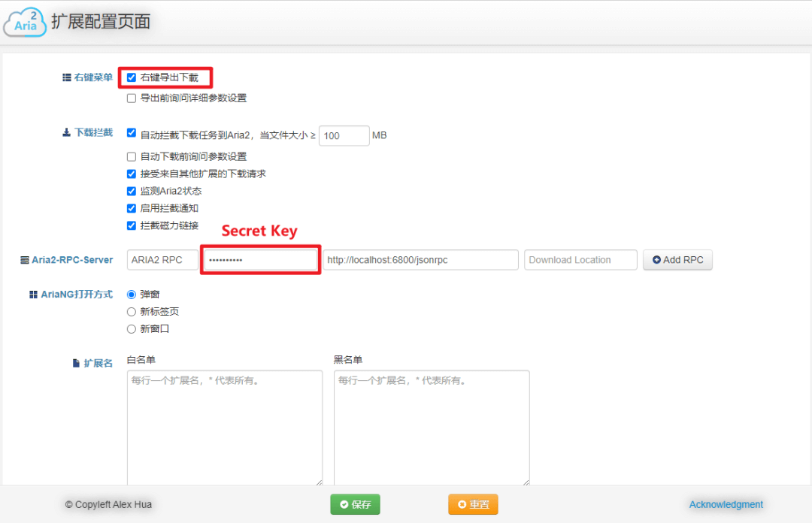Select 新窗口 radio option
The height and width of the screenshot is (523, 812).
tap(132, 328)
